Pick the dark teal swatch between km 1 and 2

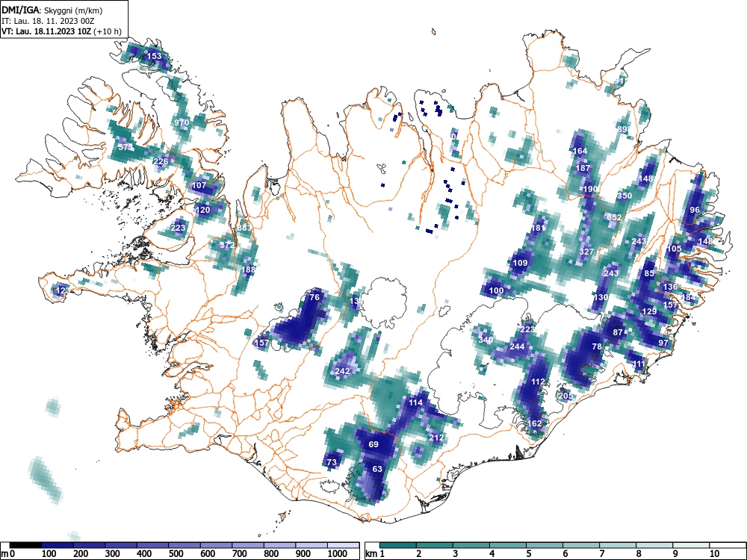398,545
